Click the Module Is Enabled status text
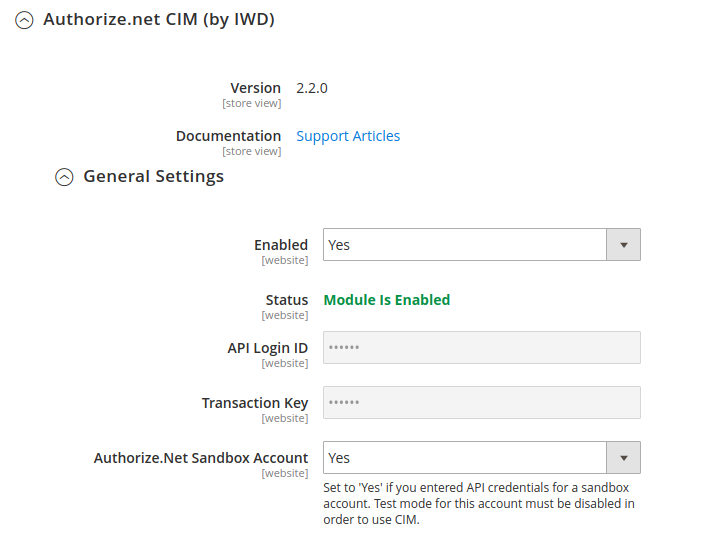 pyautogui.click(x=387, y=300)
